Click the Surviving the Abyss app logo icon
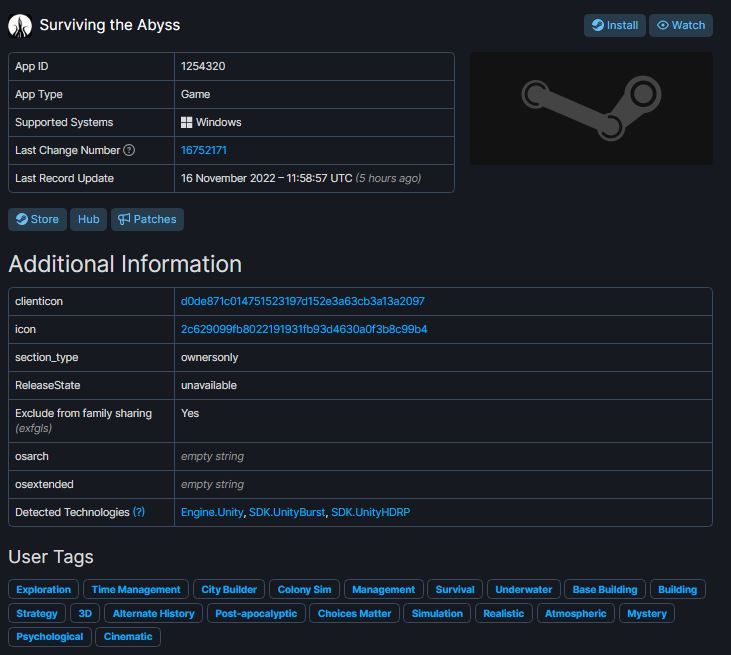 point(20,25)
